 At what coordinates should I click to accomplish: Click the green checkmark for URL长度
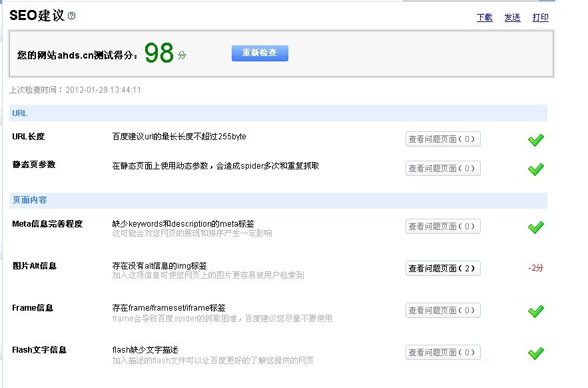(535, 140)
